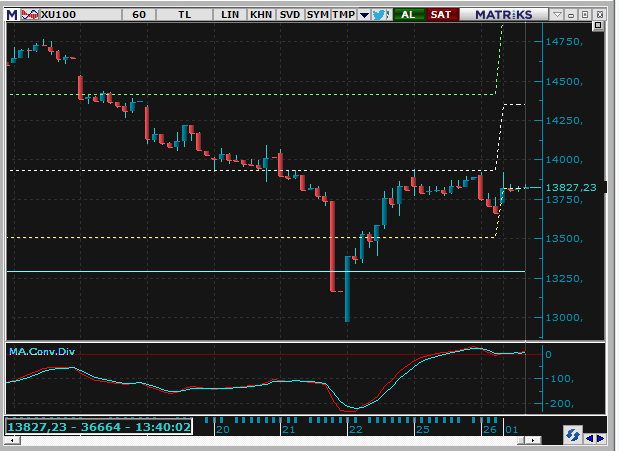
Task: Expand the dropdown arrow next to TMP
Action: [364, 15]
